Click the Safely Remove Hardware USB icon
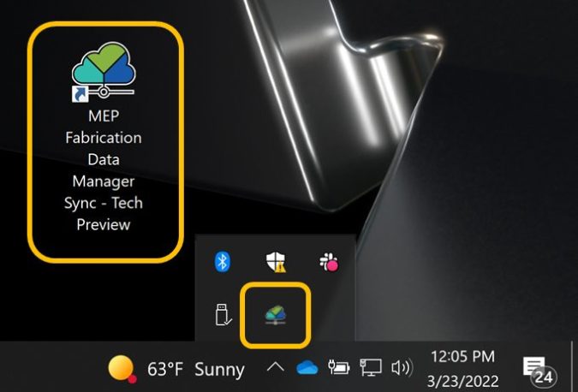This screenshot has width=578, height=392. click(x=223, y=315)
